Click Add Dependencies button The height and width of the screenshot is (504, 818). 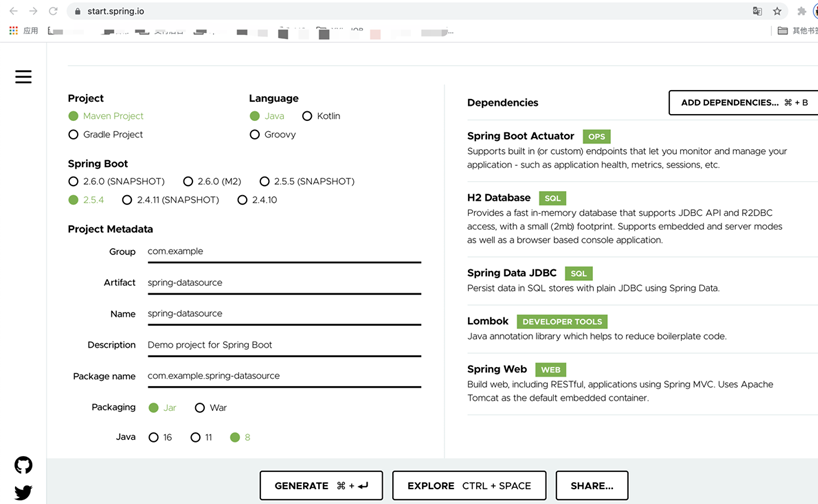pyautogui.click(x=743, y=102)
